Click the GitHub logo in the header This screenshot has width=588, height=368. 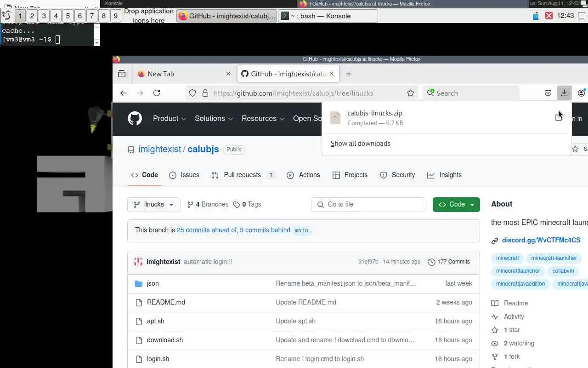pyautogui.click(x=135, y=119)
